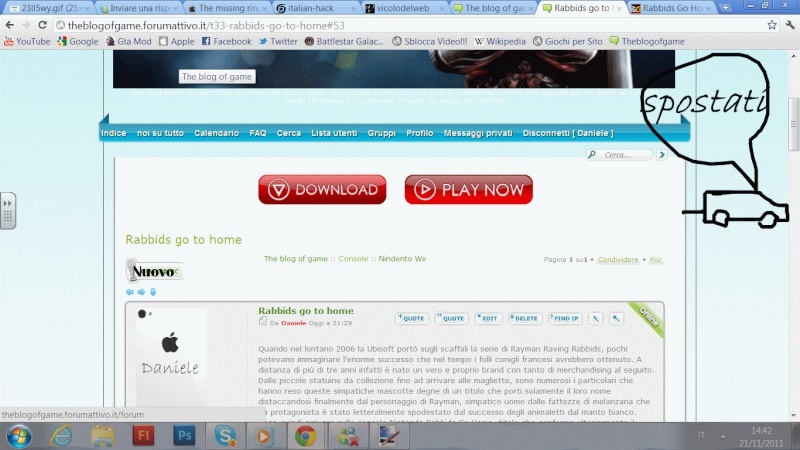Open Photoshop from the taskbar
Image resolution: width=800 pixels, height=450 pixels.
(184, 436)
